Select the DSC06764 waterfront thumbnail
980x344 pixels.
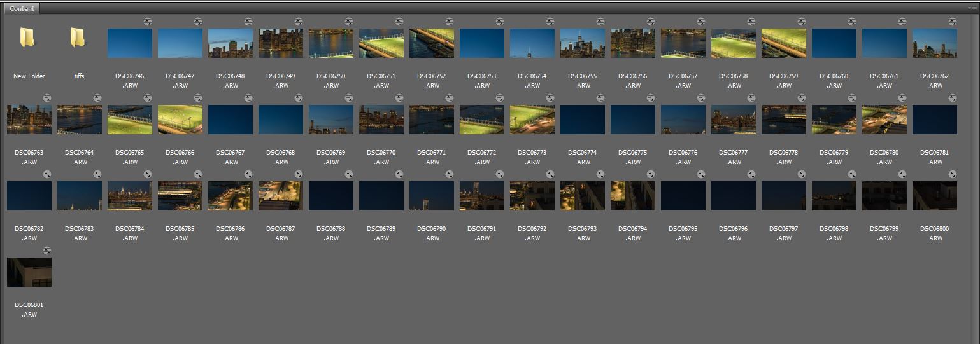pos(80,120)
